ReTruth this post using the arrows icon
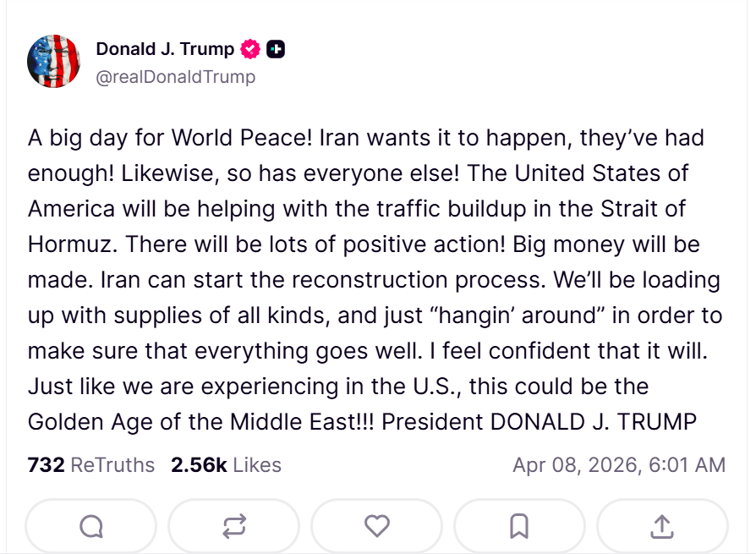The image size is (756, 554). 234,526
